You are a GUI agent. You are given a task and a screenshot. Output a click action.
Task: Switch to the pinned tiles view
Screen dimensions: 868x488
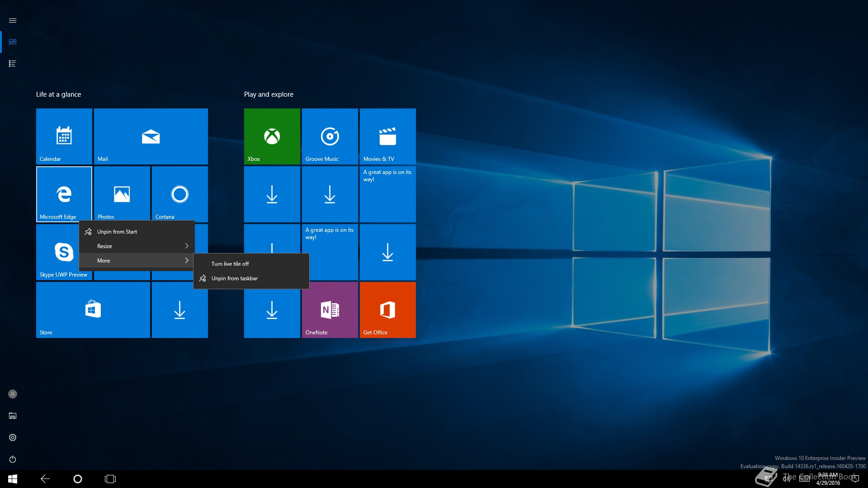pos(13,42)
